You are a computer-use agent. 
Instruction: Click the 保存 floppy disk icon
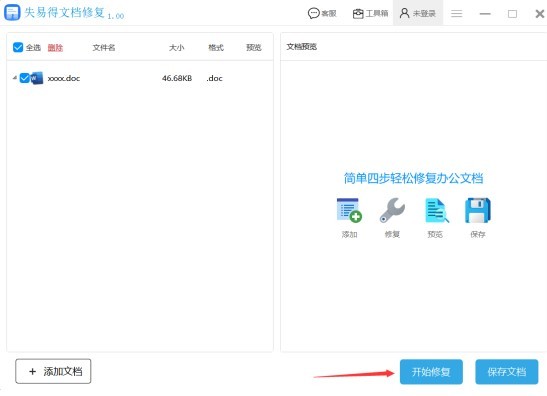coord(478,210)
